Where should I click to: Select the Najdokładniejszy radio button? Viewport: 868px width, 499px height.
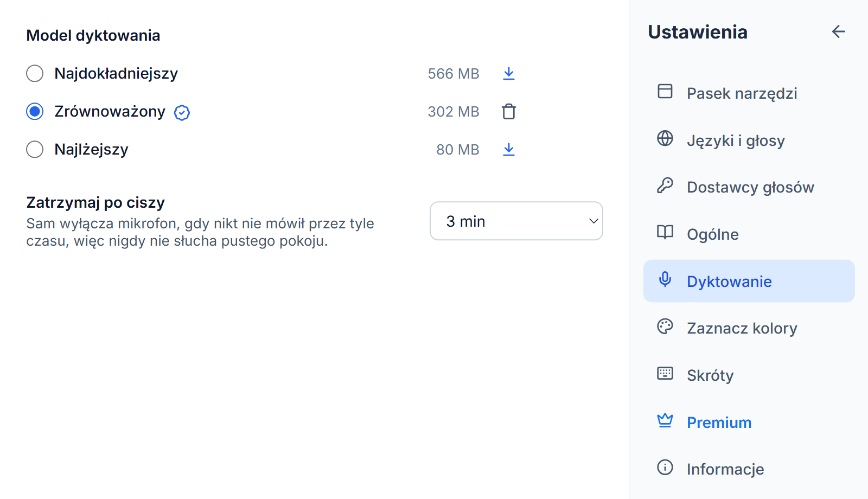tap(35, 73)
